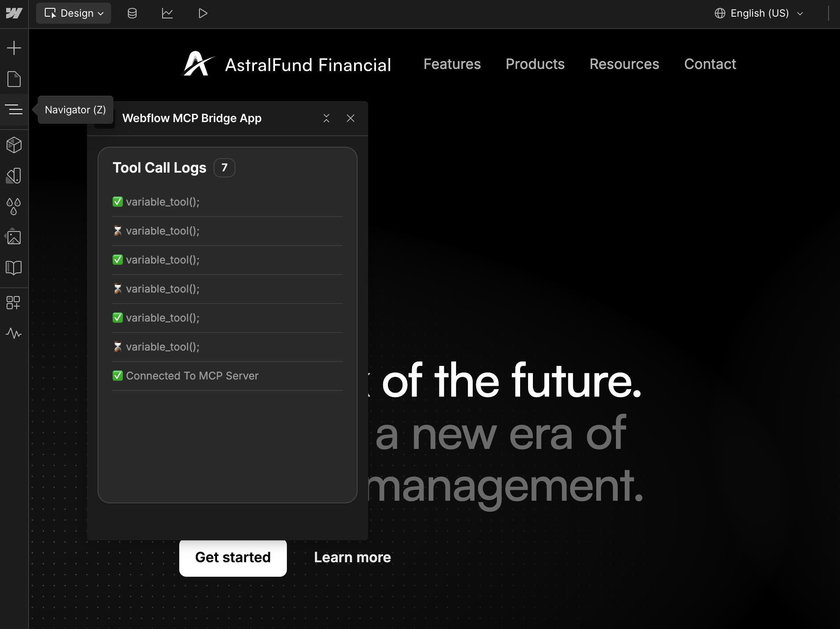Open the Add Elements panel
Viewport: 840px width, 629px height.
point(14,47)
